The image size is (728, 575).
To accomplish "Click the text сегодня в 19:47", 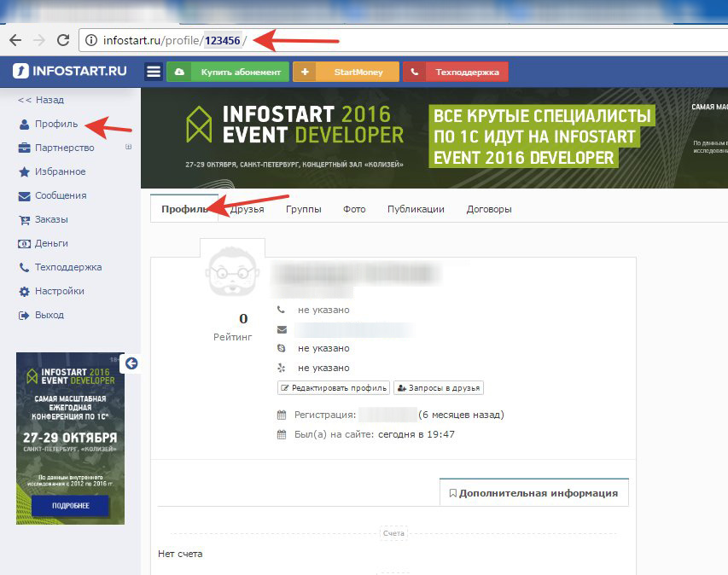I will click(x=416, y=434).
